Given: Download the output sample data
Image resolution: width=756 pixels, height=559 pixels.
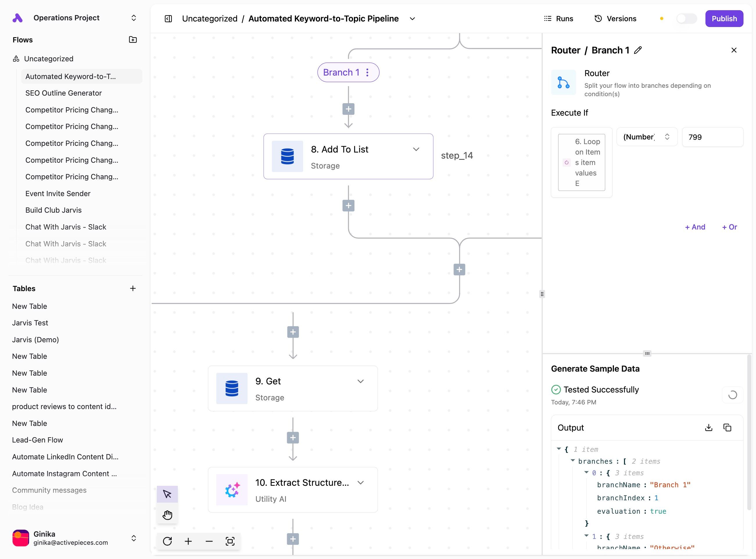Looking at the screenshot, I should 709,428.
